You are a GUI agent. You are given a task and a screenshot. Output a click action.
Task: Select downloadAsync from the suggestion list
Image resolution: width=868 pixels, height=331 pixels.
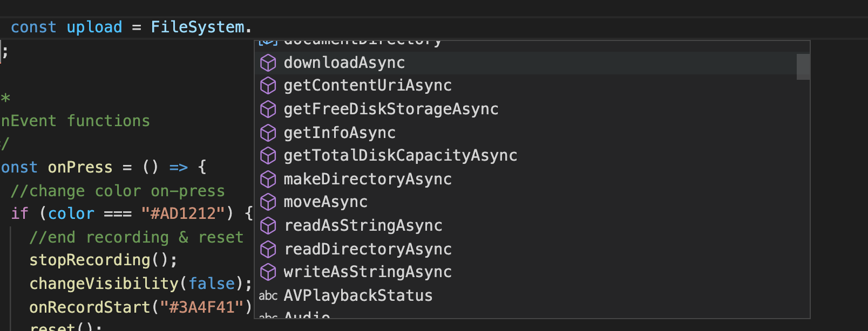pyautogui.click(x=344, y=63)
